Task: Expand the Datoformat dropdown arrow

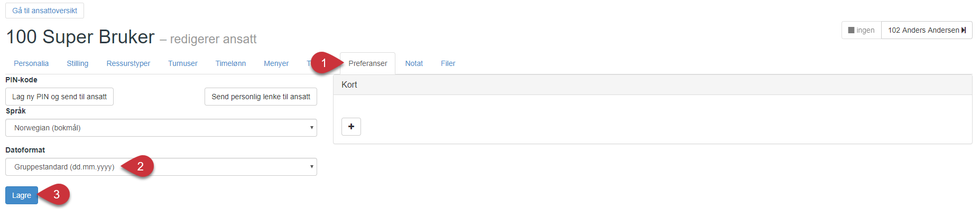Action: [x=311, y=167]
